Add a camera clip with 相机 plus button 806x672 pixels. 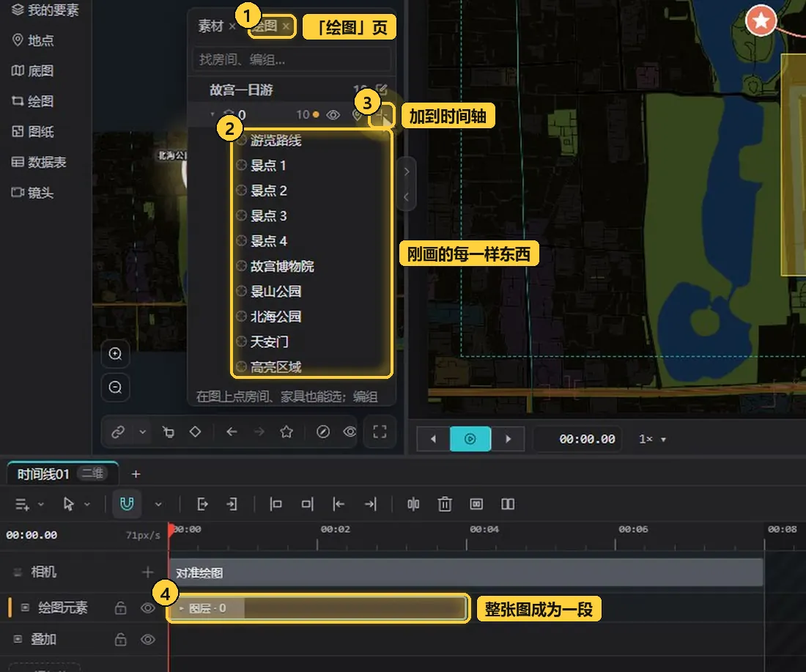point(147,572)
